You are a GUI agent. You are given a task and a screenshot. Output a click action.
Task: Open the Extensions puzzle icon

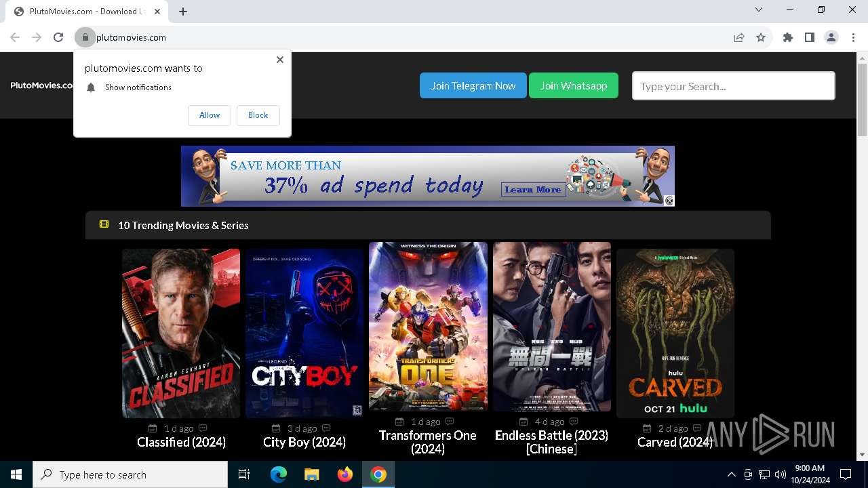[x=788, y=37]
